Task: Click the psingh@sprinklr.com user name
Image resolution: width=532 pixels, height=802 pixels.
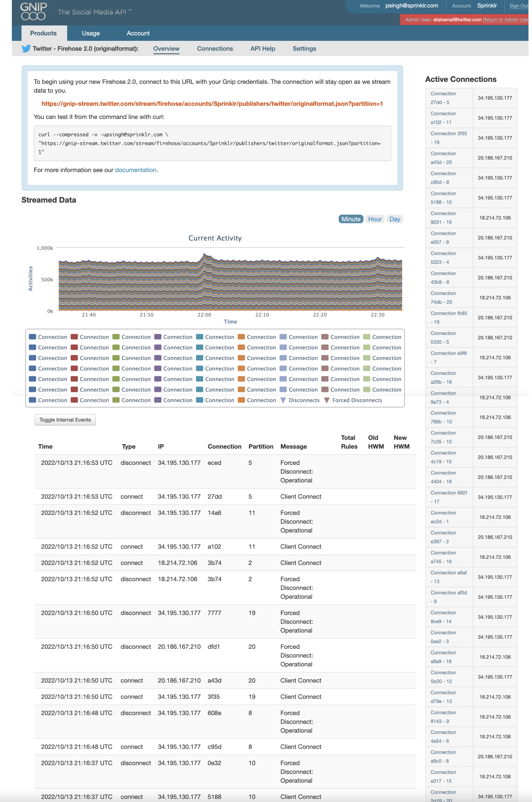Action: 412,6
